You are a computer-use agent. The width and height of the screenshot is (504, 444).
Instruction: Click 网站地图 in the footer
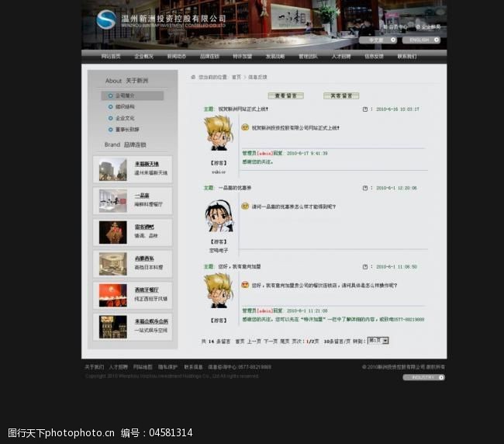point(143,367)
